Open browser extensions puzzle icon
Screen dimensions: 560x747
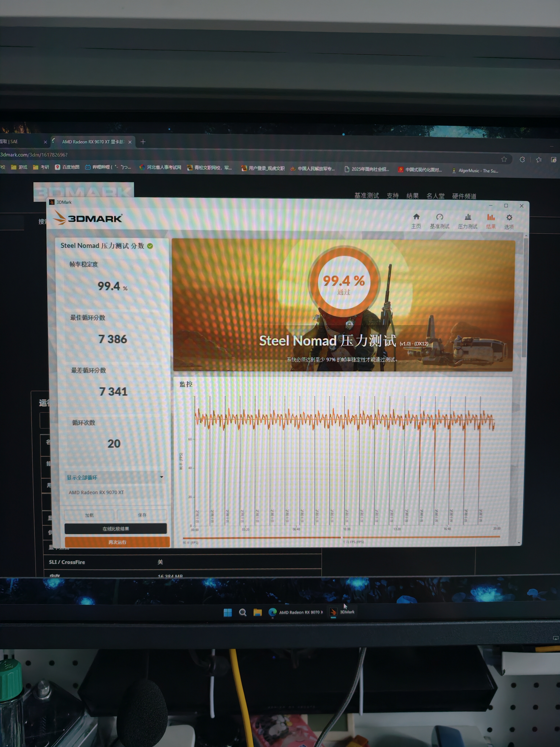point(522,159)
